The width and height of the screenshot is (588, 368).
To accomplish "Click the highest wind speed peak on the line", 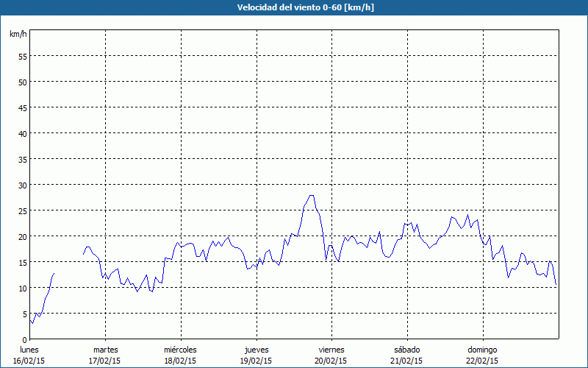I will pos(312,196).
